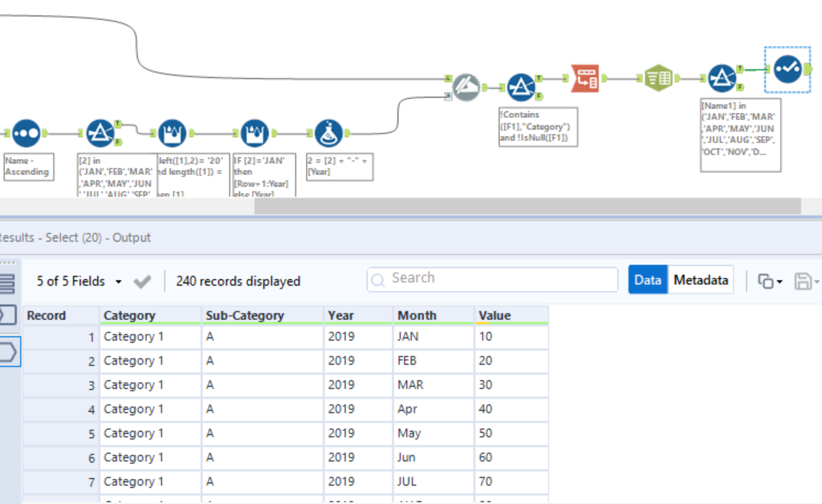Select the Join tool with saw blade icon
Viewport: 822px width, 504px height.
(x=466, y=86)
